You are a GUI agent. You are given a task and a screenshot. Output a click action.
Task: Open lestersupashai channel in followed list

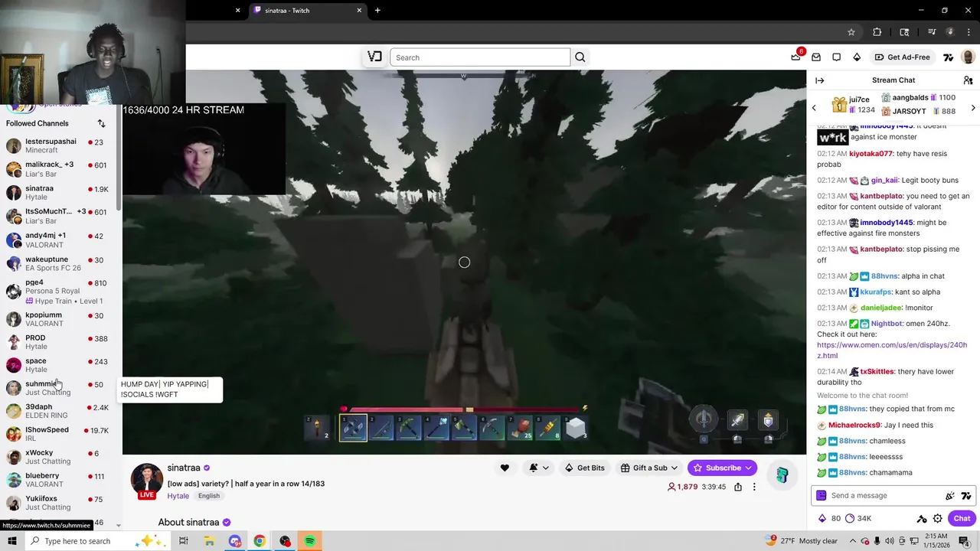59,145
